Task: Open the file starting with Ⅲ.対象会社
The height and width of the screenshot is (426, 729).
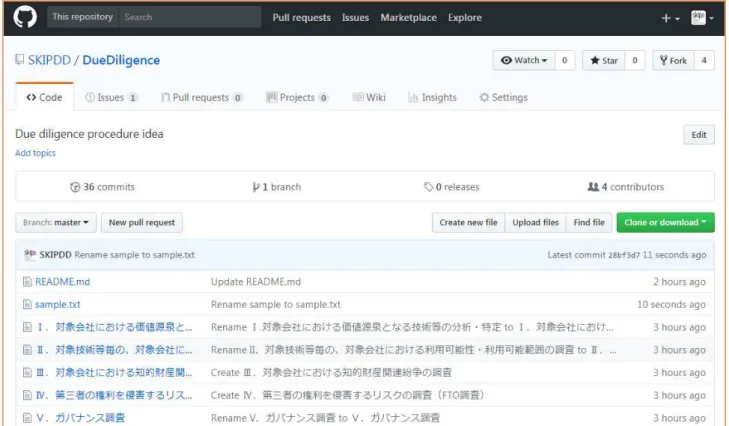Action: coord(114,373)
